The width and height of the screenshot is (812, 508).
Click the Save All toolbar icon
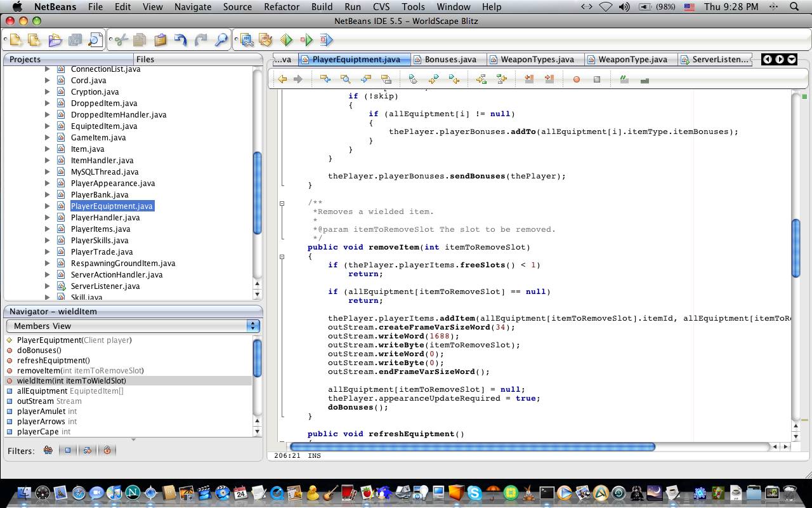pos(75,41)
